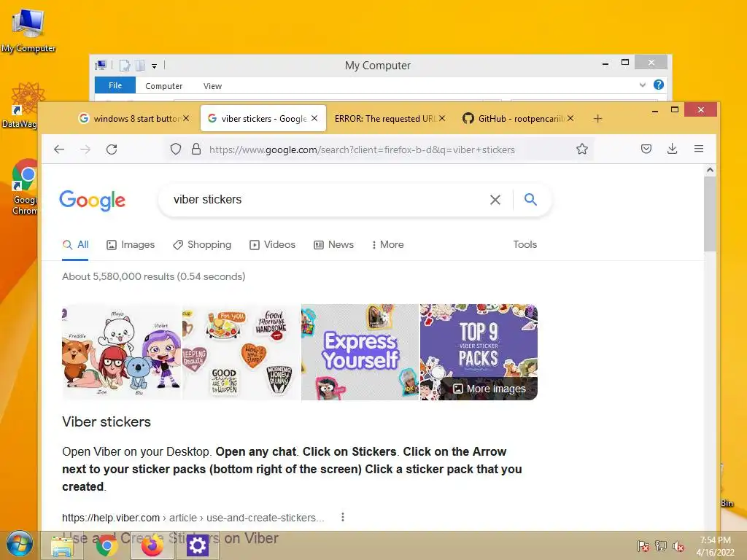This screenshot has width=747, height=560.
Task: Click the 'Viber stickers' snippet heading
Action: coord(107,422)
